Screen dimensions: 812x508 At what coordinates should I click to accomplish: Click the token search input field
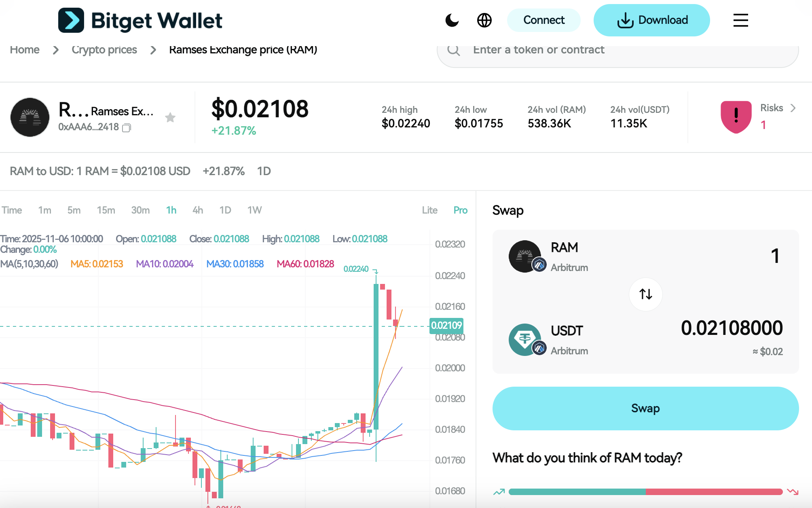[x=607, y=50]
